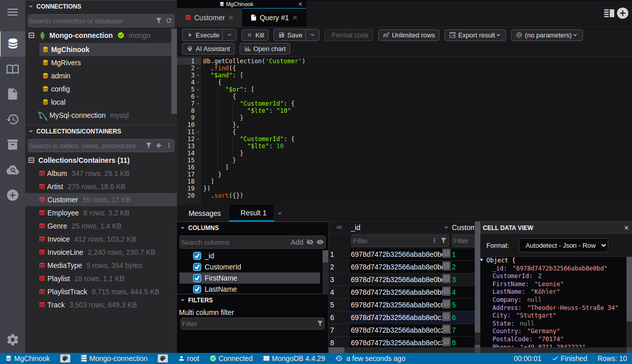Click the AI Assistant button

click(208, 49)
